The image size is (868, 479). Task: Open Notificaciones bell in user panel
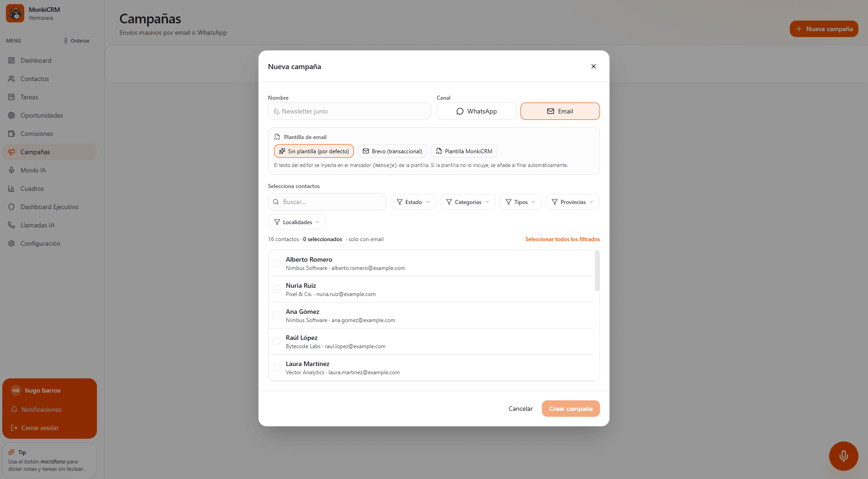[14, 409]
